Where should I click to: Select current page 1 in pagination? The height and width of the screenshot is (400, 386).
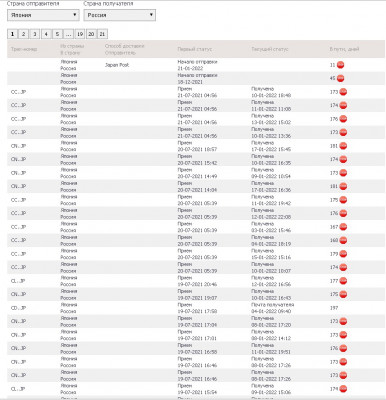click(12, 34)
